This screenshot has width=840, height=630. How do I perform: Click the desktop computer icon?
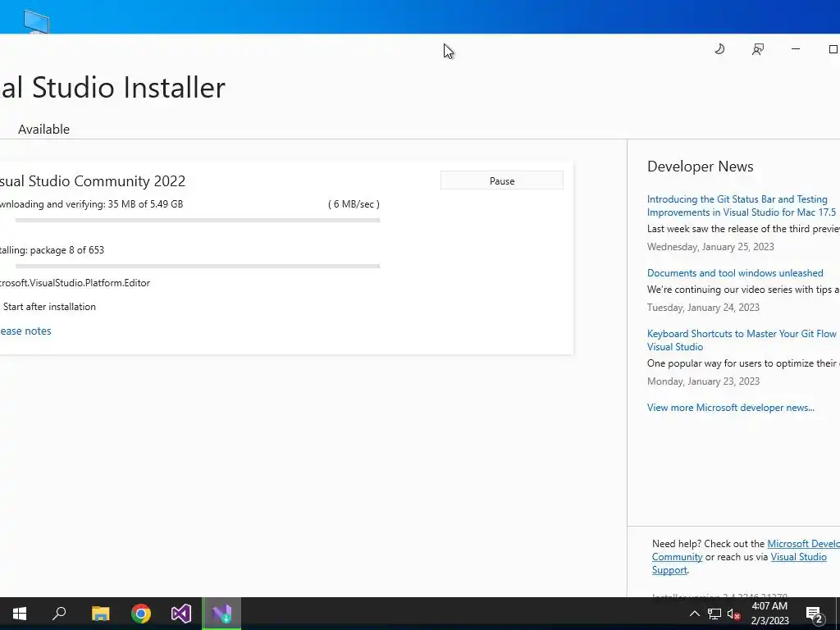click(36, 21)
